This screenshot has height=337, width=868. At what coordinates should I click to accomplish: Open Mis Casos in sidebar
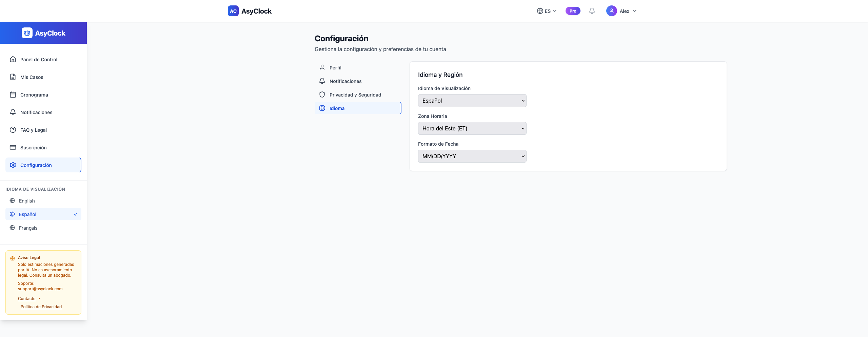coord(32,77)
